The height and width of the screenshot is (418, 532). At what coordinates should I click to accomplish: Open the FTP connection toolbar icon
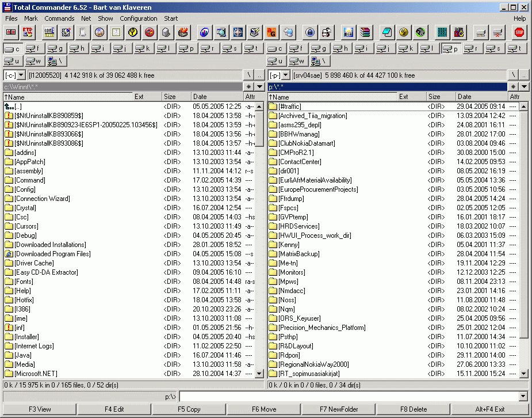[x=28, y=32]
